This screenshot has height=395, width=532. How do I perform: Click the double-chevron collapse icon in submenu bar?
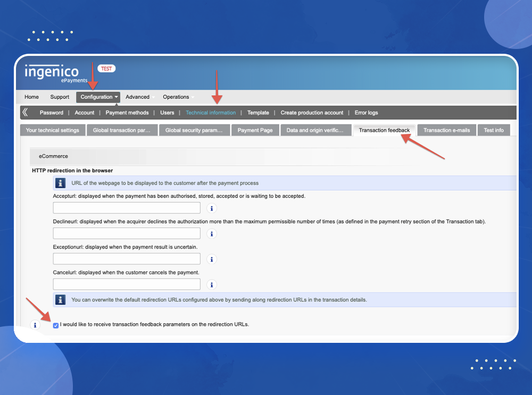pyautogui.click(x=25, y=112)
